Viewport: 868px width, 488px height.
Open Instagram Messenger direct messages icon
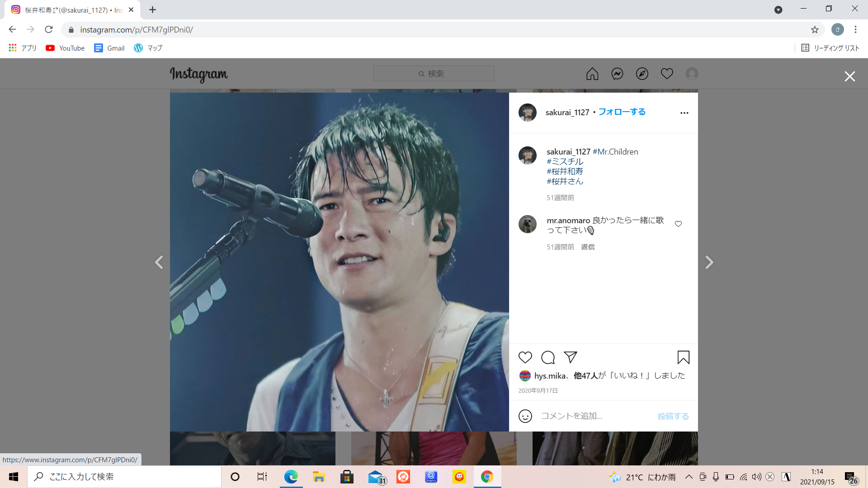tap(617, 74)
